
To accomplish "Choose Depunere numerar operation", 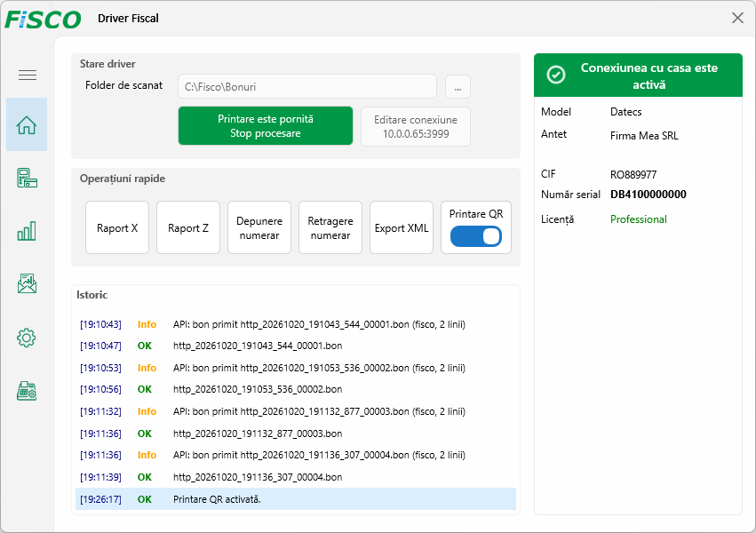I will point(259,227).
